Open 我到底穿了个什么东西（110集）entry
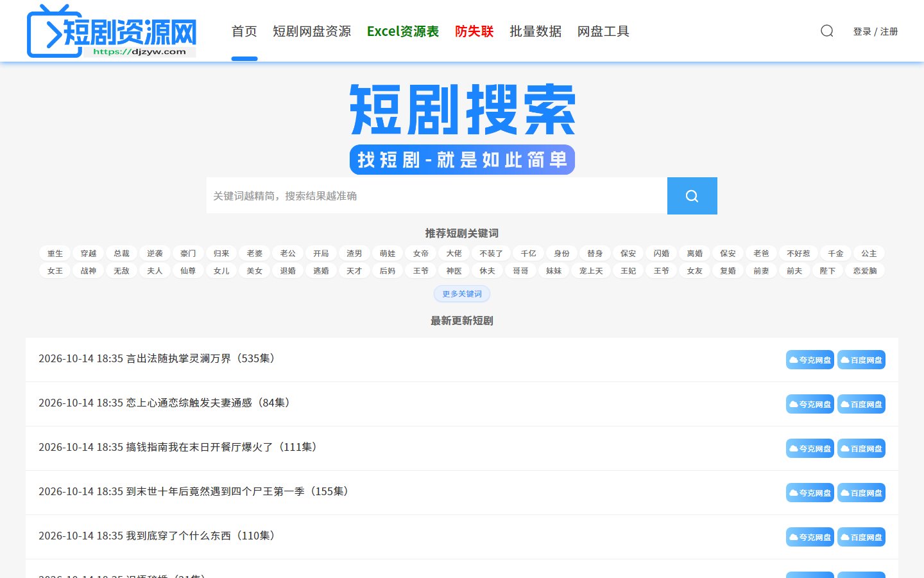 click(x=157, y=536)
